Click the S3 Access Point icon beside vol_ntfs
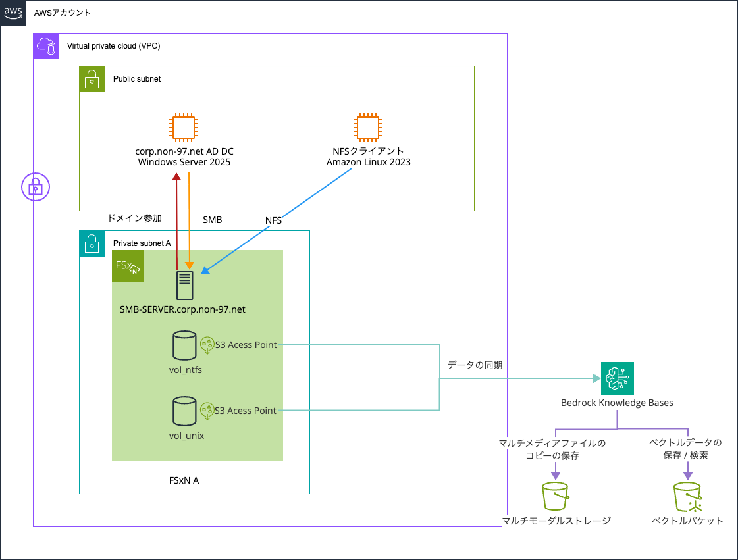The image size is (738, 560). [x=207, y=344]
